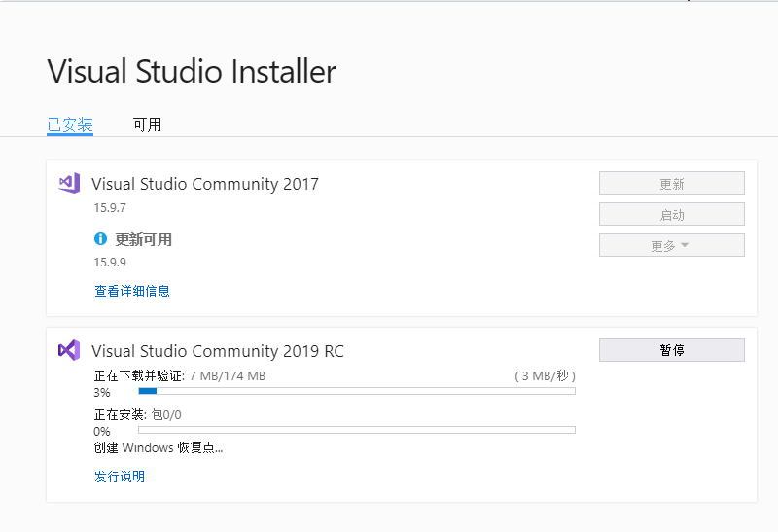This screenshot has width=778, height=532.
Task: Click the installed version number 15.9.7
Action: point(110,207)
